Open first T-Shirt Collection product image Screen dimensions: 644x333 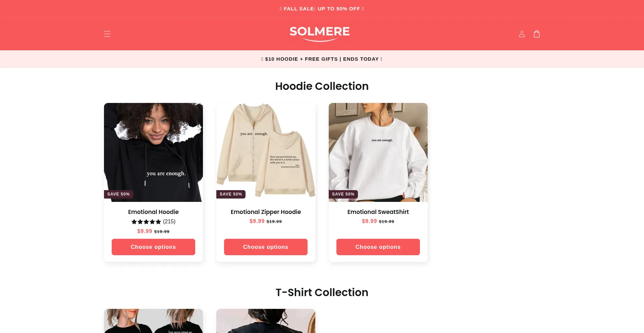pos(153,321)
